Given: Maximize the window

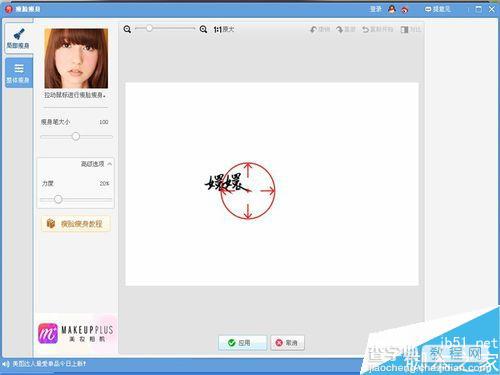Looking at the screenshot, I should click(x=478, y=9).
